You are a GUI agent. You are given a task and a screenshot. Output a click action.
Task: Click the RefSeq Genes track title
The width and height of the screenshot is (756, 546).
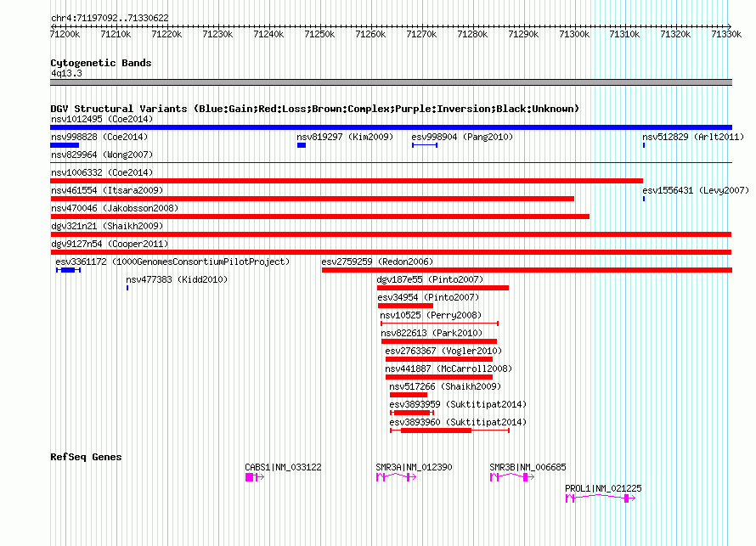(x=86, y=457)
